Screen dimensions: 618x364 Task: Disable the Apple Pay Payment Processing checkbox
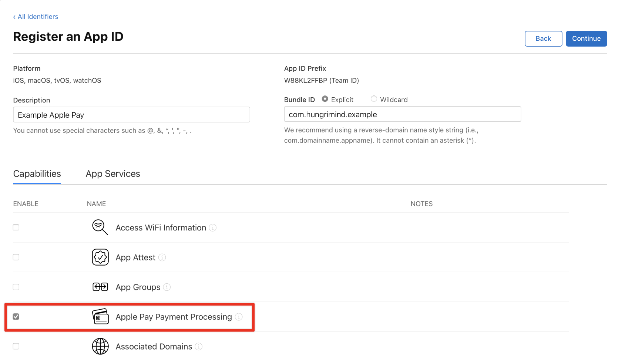click(x=16, y=317)
